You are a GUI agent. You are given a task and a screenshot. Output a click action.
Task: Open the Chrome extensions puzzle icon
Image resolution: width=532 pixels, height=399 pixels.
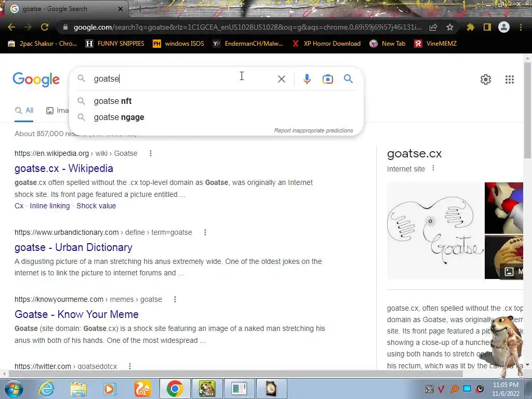(471, 27)
